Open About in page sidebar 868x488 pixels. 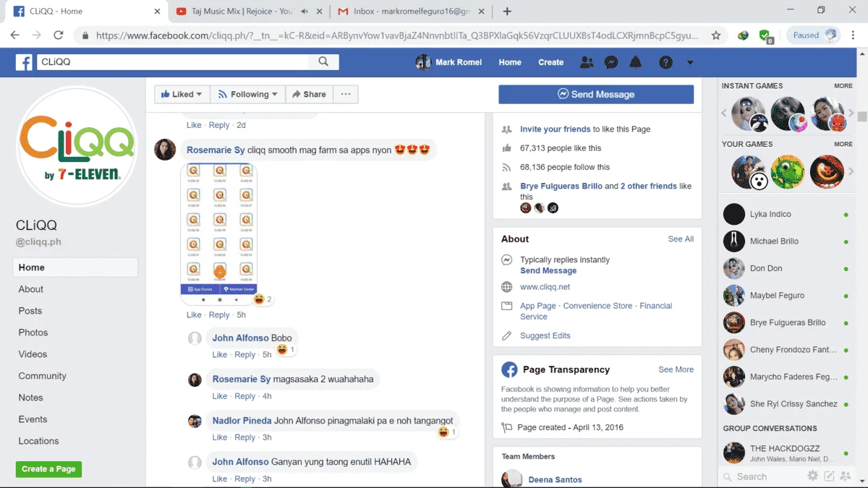pyautogui.click(x=31, y=289)
